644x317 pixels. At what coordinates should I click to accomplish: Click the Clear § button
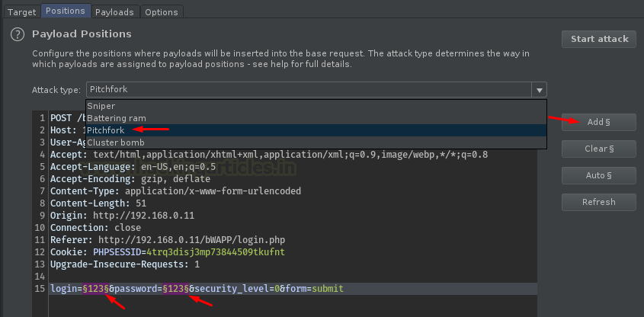click(x=599, y=149)
